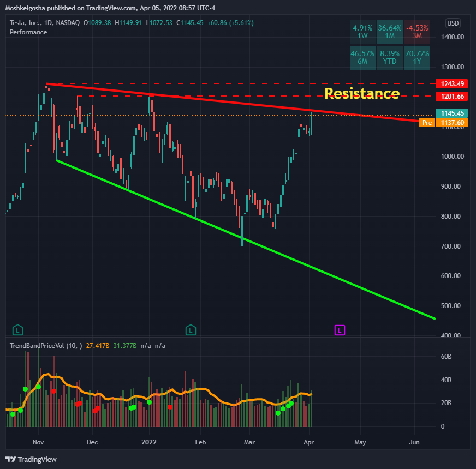
Task: Click the yellow Resistance text label
Action: [362, 93]
